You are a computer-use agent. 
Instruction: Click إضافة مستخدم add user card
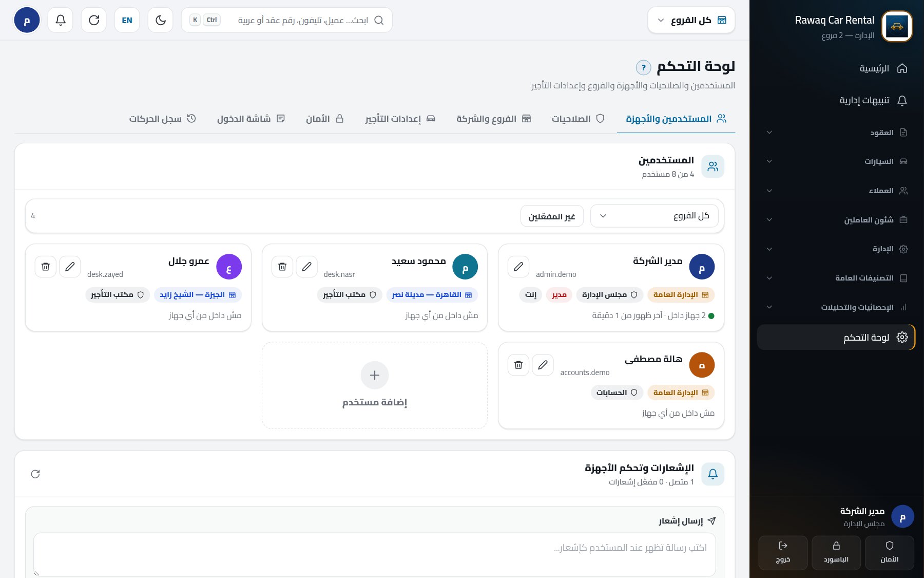pos(375,385)
